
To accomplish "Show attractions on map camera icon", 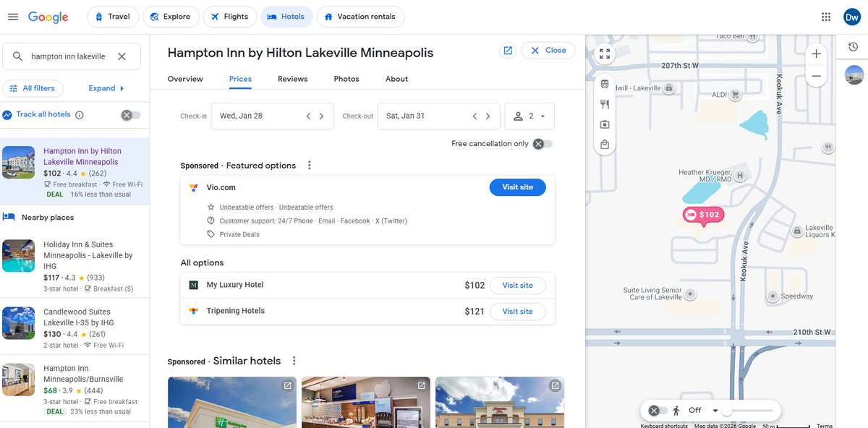I will click(605, 124).
